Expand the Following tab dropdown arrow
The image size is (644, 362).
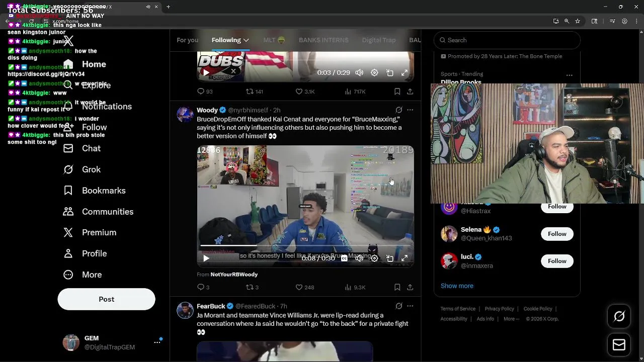pyautogui.click(x=246, y=40)
